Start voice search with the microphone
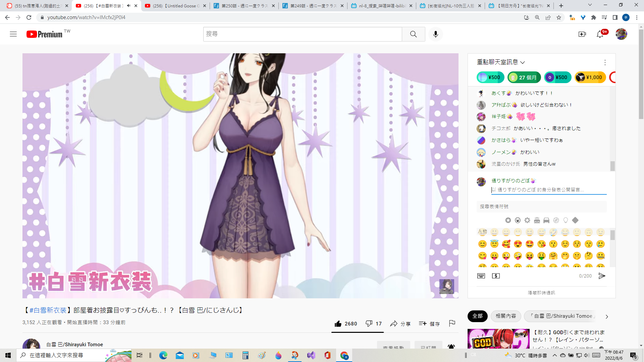Image resolution: width=644 pixels, height=362 pixels. click(x=435, y=34)
